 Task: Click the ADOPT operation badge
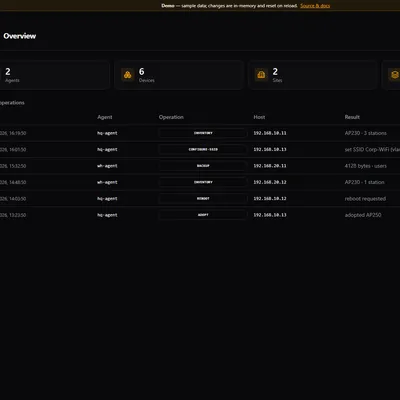coord(203,215)
